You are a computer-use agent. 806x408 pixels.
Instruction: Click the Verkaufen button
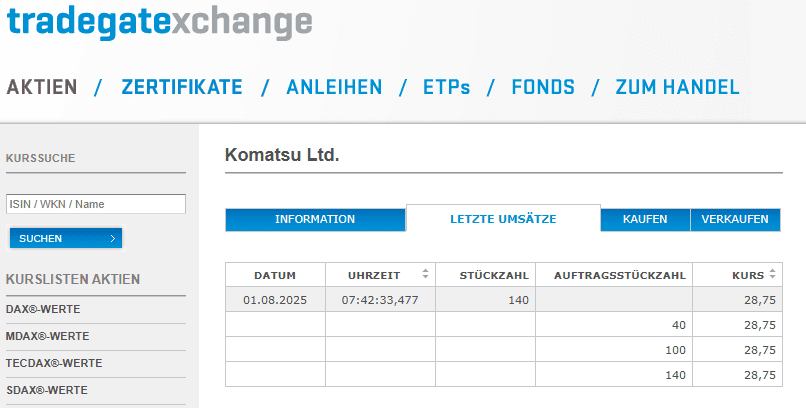[x=735, y=219]
